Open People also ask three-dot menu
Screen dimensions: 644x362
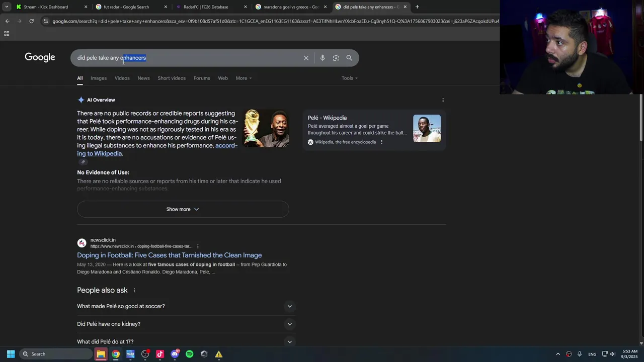point(134,290)
